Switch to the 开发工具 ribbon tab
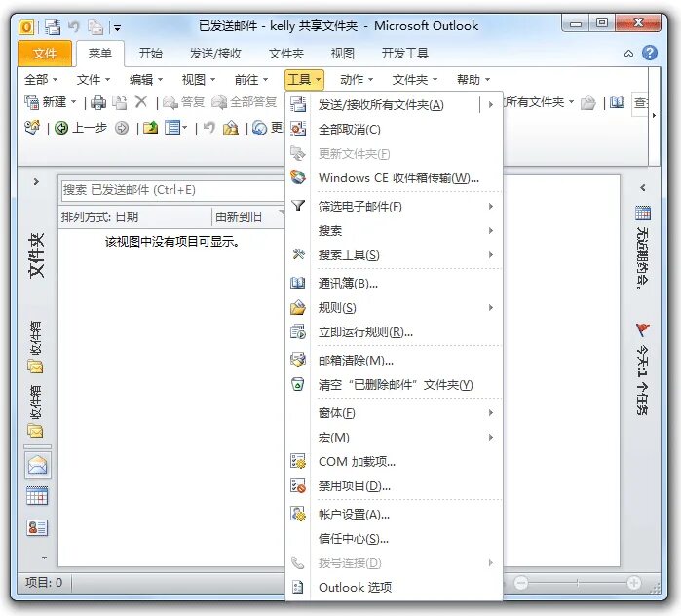 [404, 53]
